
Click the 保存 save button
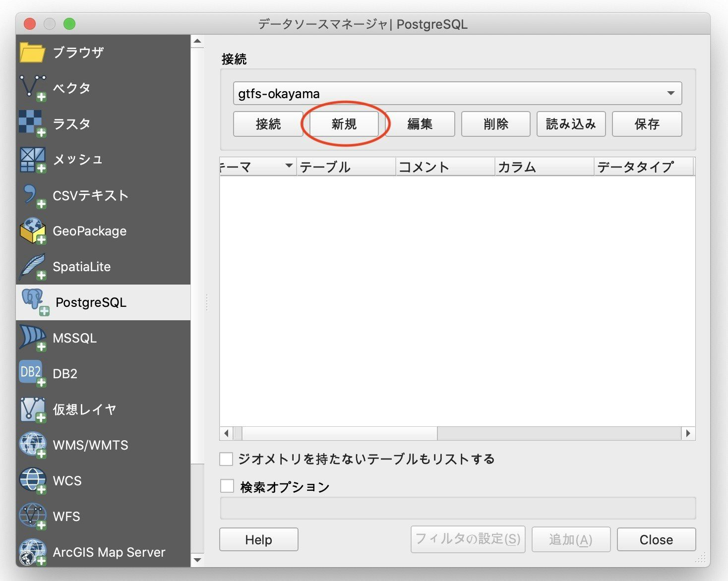[647, 124]
